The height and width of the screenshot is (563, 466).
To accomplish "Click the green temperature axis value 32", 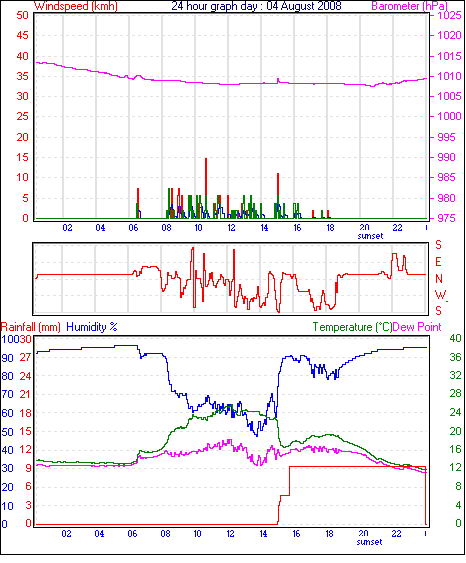I will [455, 376].
